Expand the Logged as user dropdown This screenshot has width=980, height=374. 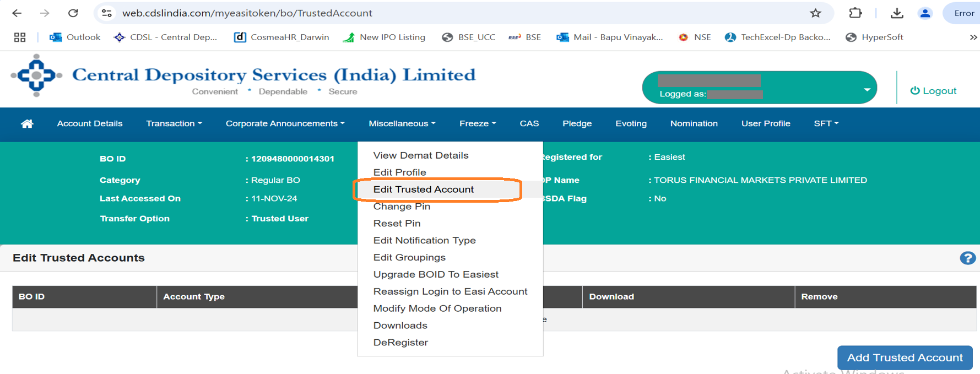point(867,89)
